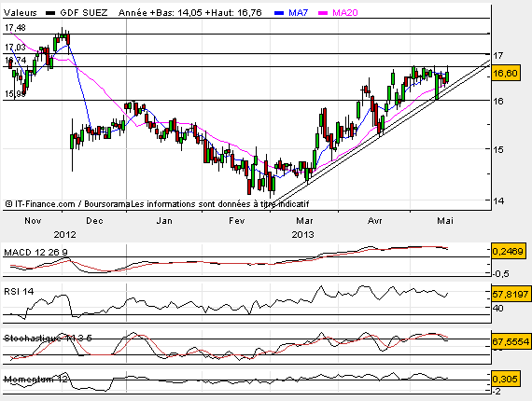The width and height of the screenshot is (532, 401).
Task: Click the Dec month label on time axis
Action: pos(94,221)
